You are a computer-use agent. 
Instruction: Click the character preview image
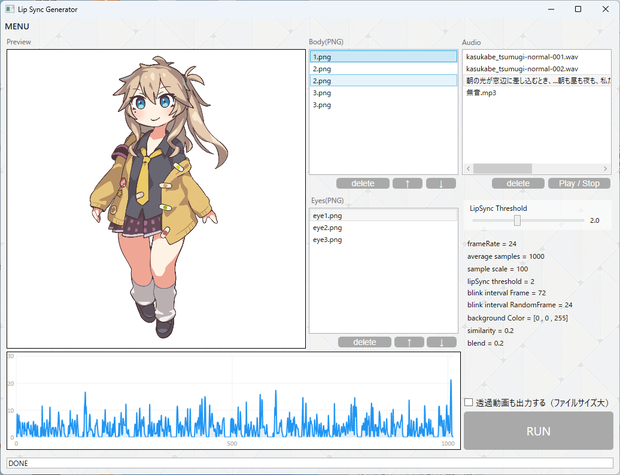coord(156,199)
